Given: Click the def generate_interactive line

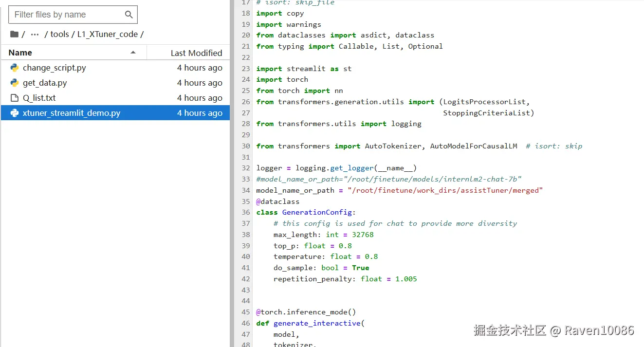Looking at the screenshot, I should 311,323.
